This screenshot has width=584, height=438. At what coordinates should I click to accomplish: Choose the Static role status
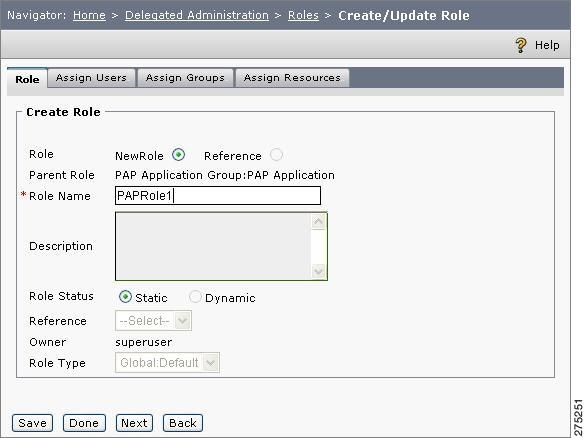pos(125,297)
